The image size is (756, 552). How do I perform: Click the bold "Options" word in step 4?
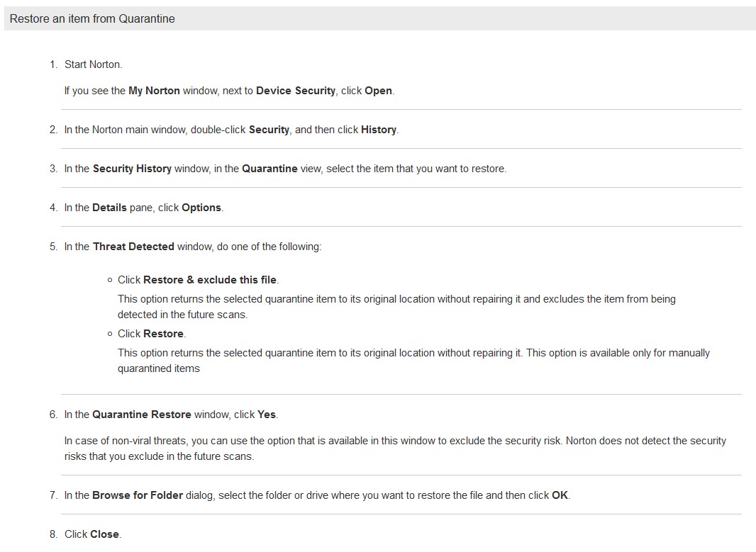click(x=201, y=208)
